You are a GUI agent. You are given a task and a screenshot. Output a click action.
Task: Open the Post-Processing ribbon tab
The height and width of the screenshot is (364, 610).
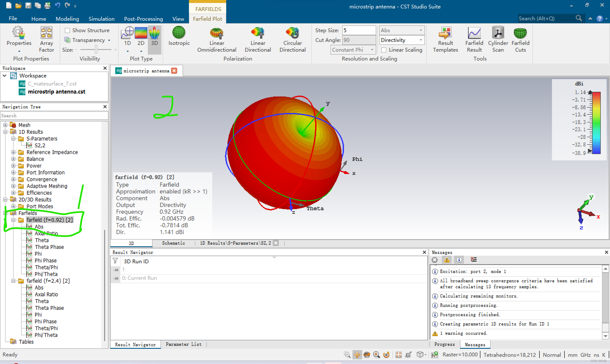point(143,19)
